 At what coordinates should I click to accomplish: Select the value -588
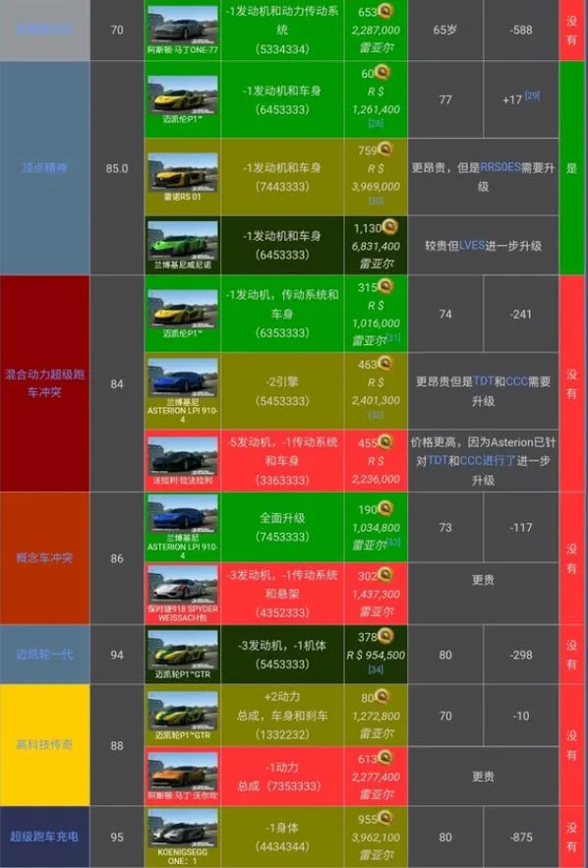pyautogui.click(x=521, y=29)
